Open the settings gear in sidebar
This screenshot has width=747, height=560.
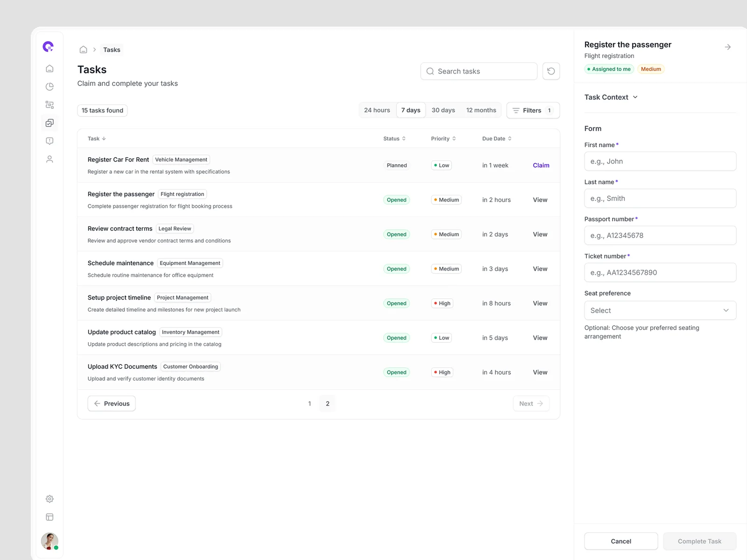[49, 499]
